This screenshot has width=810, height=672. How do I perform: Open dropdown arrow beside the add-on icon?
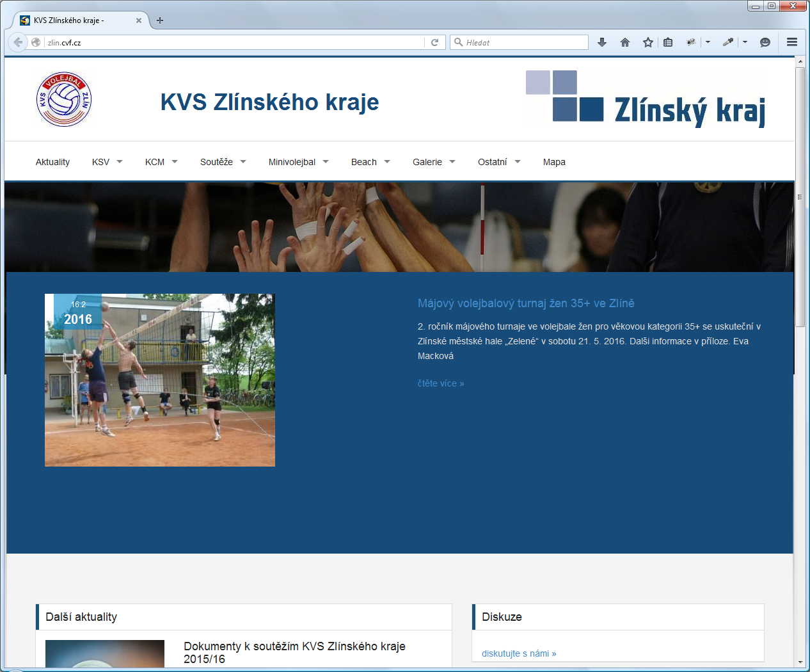pos(708,42)
